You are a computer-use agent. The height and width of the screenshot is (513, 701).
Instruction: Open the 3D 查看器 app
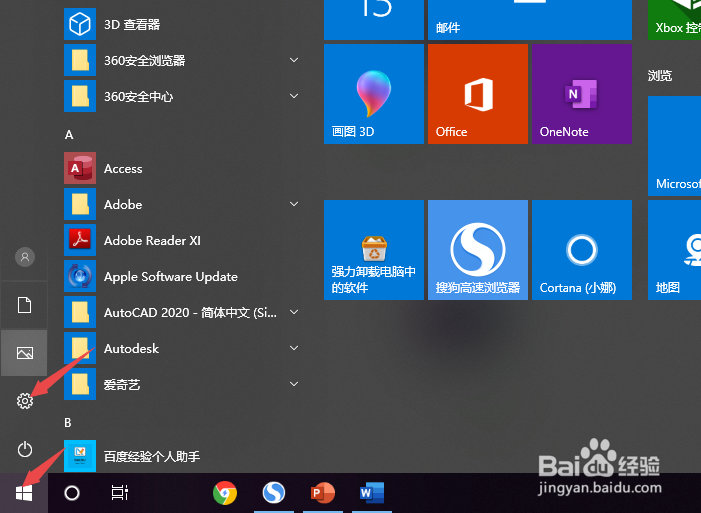[x=179, y=24]
